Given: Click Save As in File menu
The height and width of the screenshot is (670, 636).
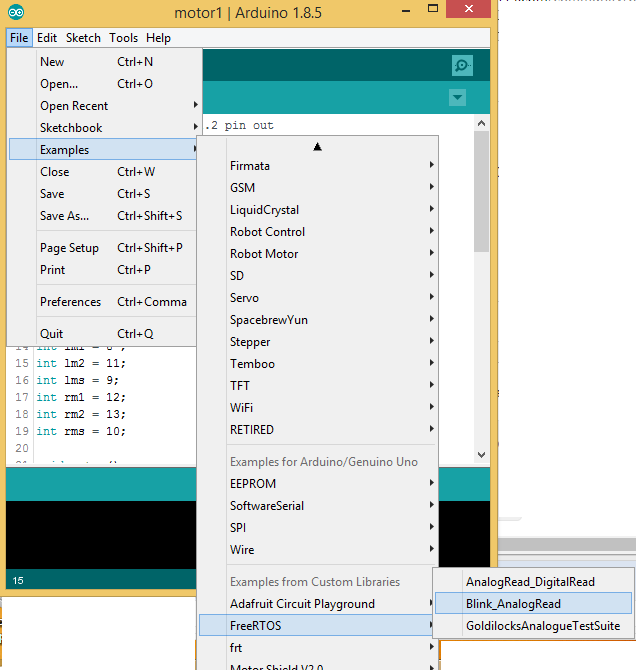Looking at the screenshot, I should tap(64, 216).
